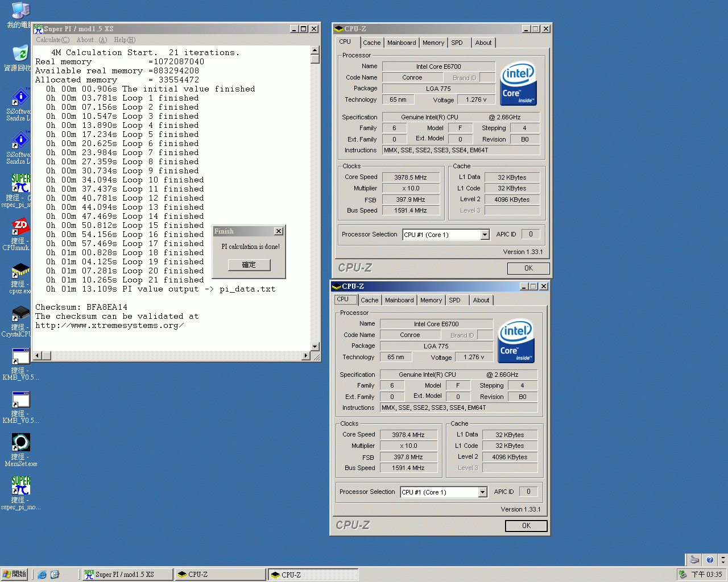Open the Calculate menu in Super PI
Viewport: 728px width, 582px height.
click(x=53, y=40)
